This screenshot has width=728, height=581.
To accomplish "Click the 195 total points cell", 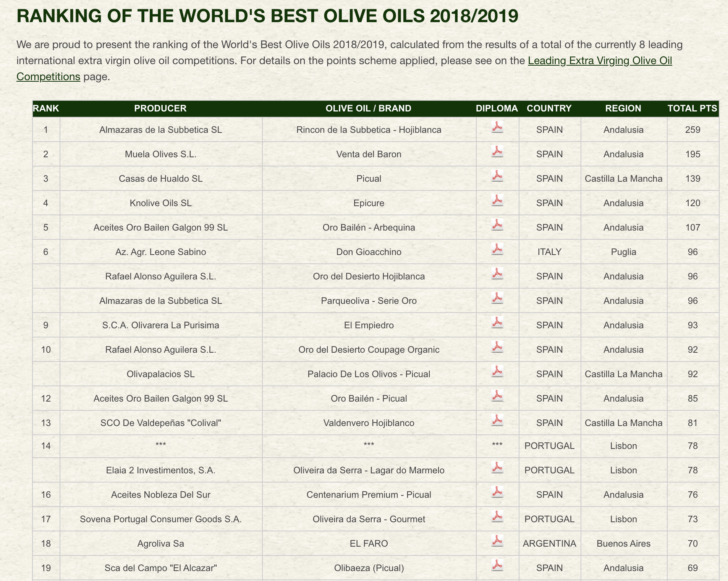I will [x=693, y=154].
